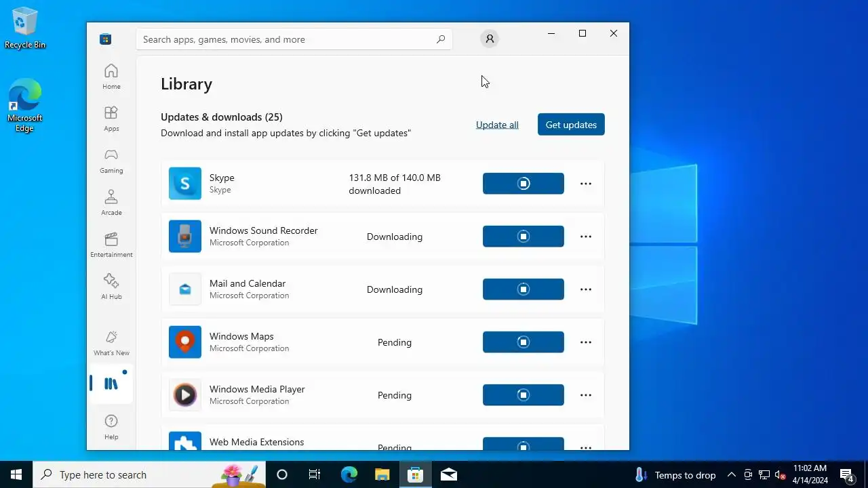Open Gaming section in sidebar
868x488 pixels.
pos(111,161)
